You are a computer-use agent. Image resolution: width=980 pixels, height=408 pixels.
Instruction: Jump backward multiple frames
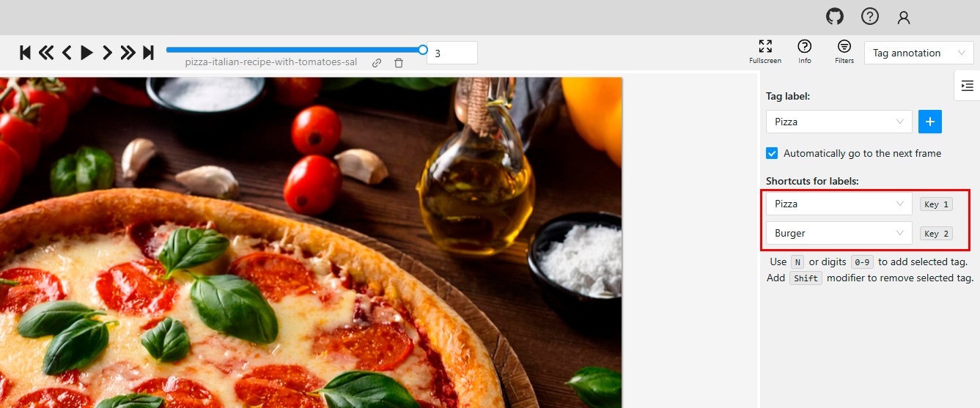46,53
